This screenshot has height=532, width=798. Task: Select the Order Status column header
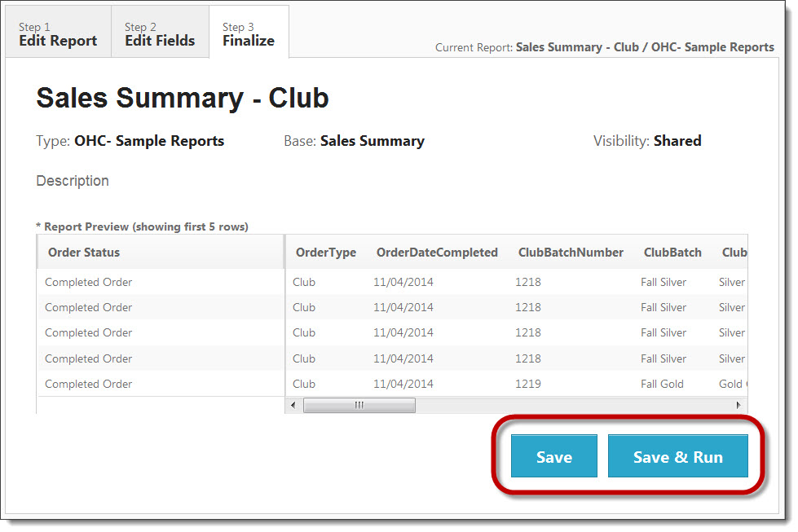(82, 253)
